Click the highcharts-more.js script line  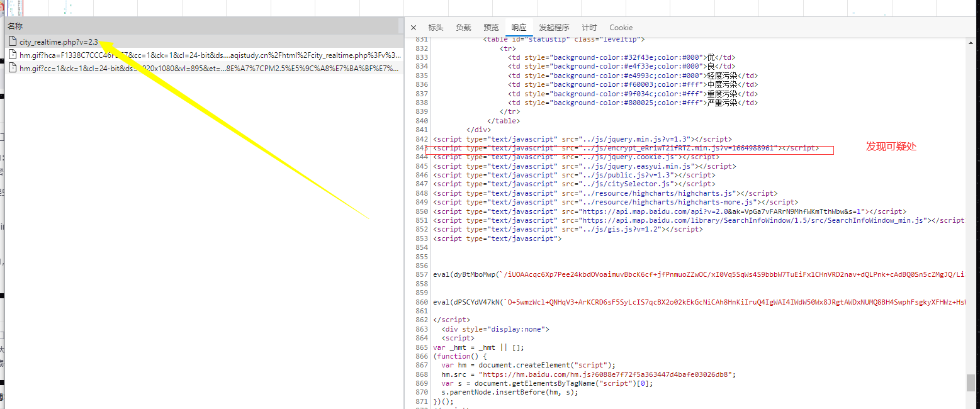(616, 203)
